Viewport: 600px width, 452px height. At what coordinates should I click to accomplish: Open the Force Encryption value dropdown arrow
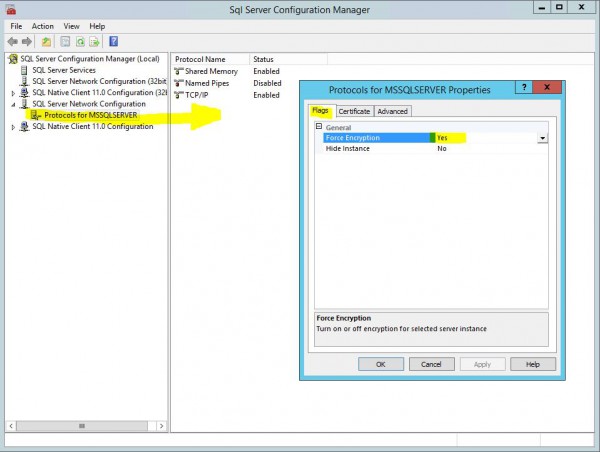pyautogui.click(x=542, y=138)
